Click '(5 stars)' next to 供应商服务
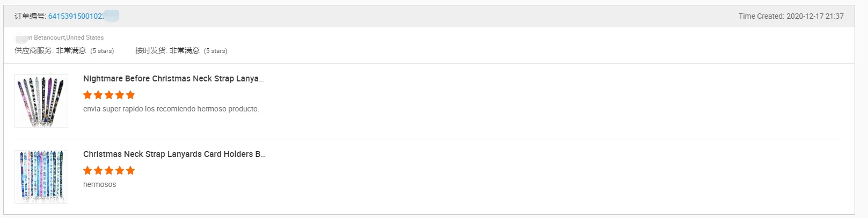 pos(102,51)
